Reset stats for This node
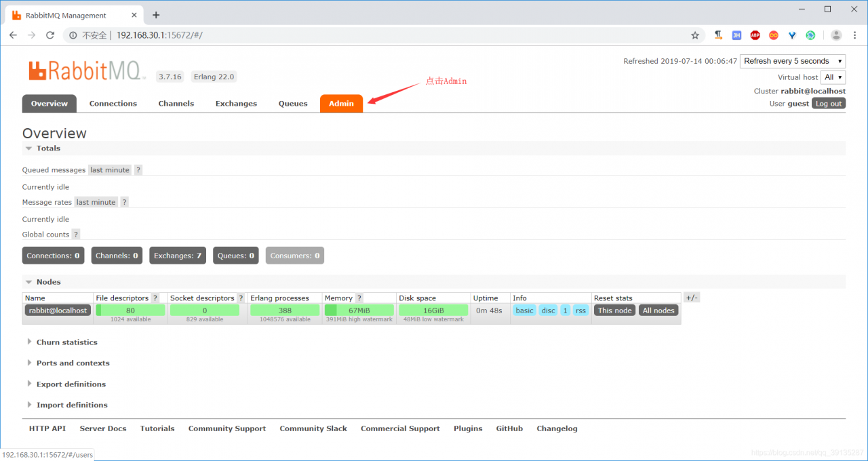 click(x=614, y=310)
